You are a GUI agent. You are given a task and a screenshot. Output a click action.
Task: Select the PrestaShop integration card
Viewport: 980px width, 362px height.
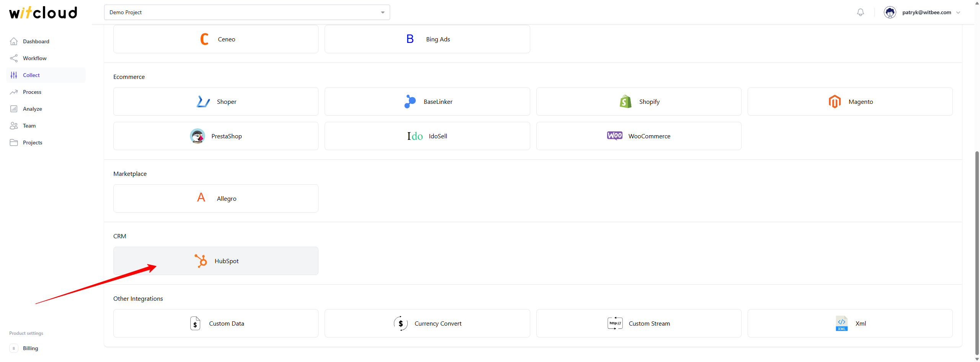216,136
